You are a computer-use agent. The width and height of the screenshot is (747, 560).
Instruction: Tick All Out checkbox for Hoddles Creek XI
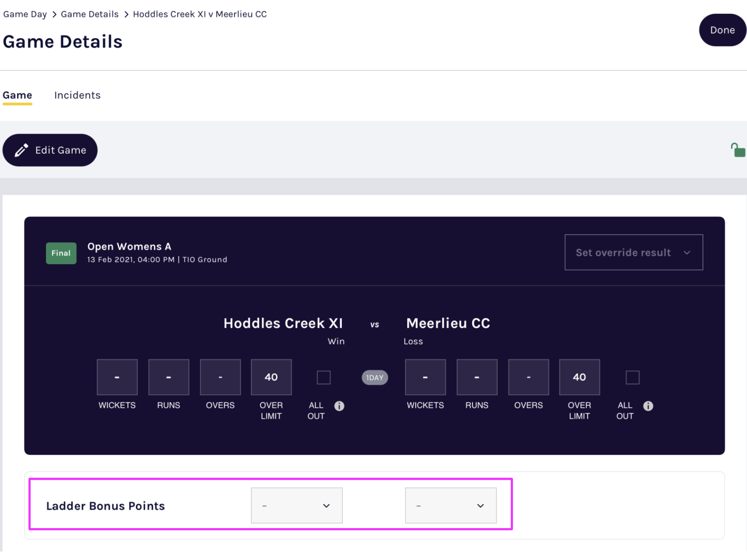(323, 377)
